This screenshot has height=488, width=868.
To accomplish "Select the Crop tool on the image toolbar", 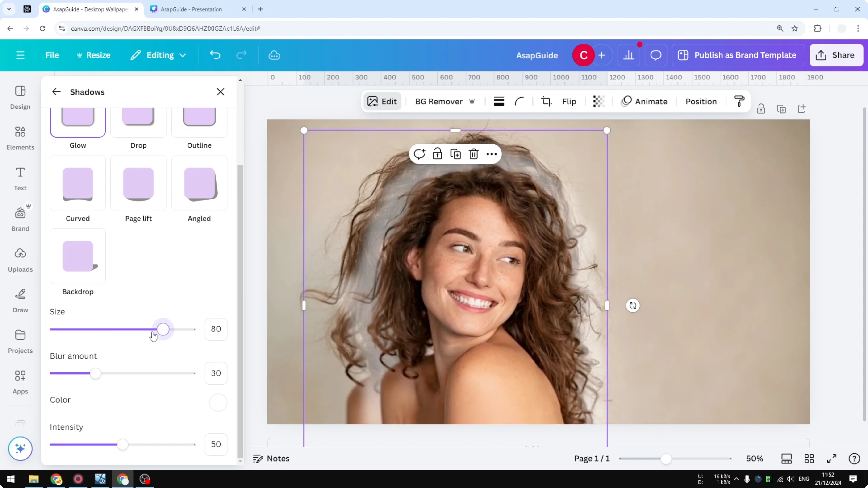I will pos(546,101).
